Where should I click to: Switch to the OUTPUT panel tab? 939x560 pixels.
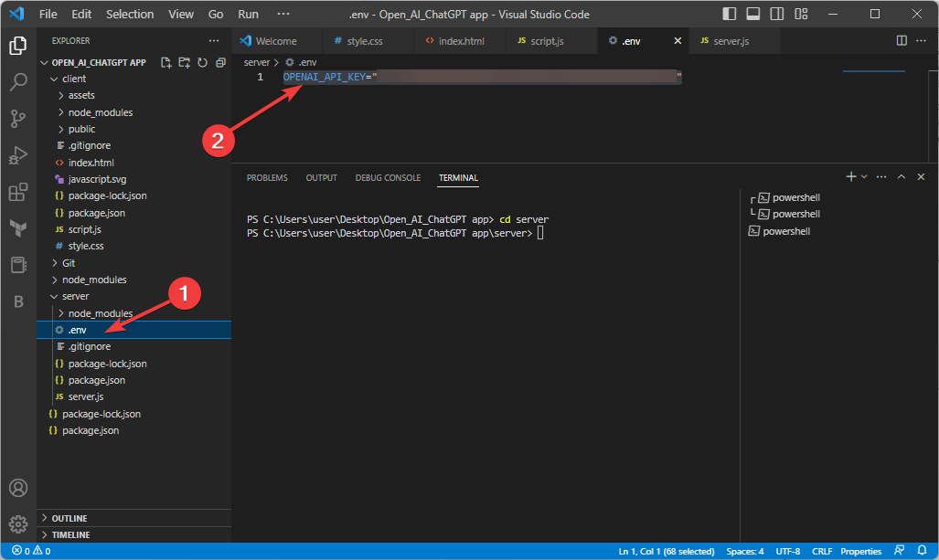322,178
